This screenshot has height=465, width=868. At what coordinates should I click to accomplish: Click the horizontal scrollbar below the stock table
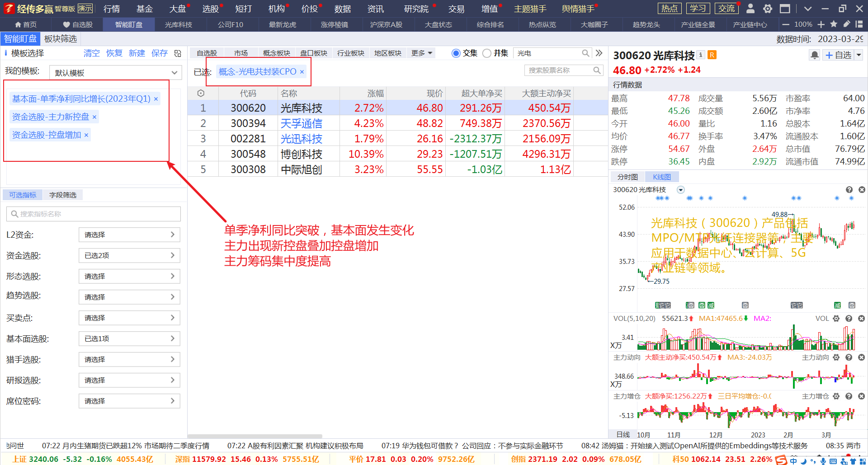click(x=255, y=436)
